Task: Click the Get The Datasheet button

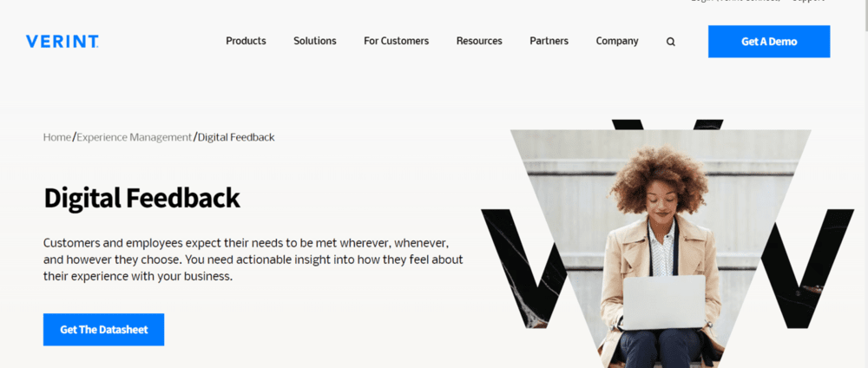Action: [103, 330]
